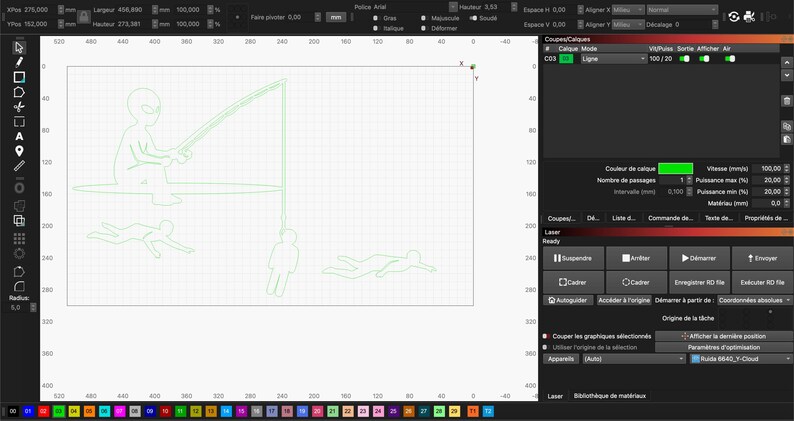
Task: Toggle Sortie output for layer C03
Action: (x=684, y=59)
